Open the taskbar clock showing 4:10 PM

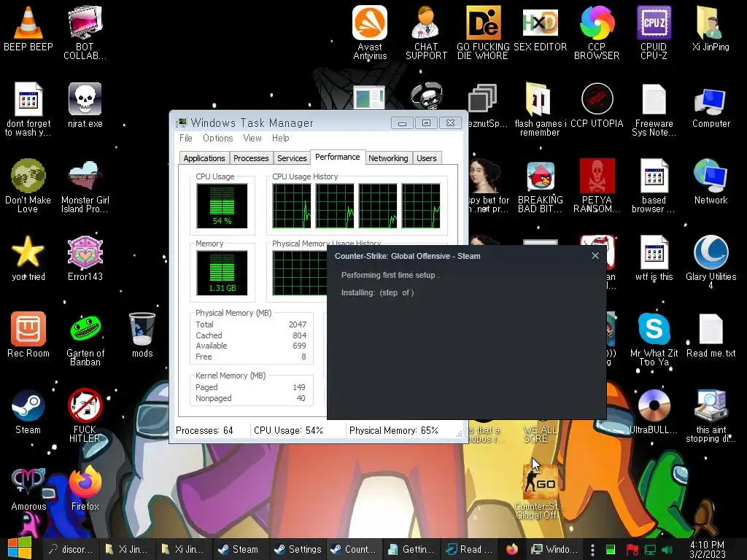pos(707,549)
